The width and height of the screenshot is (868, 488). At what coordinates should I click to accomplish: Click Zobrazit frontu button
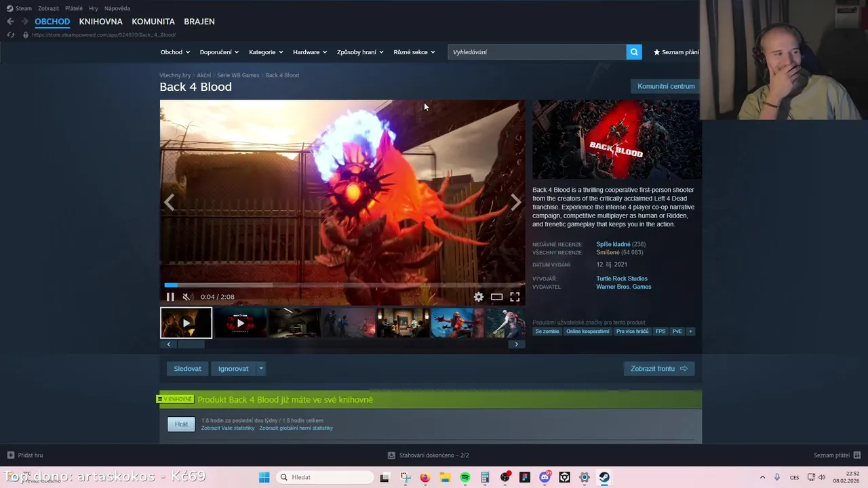[x=659, y=369]
